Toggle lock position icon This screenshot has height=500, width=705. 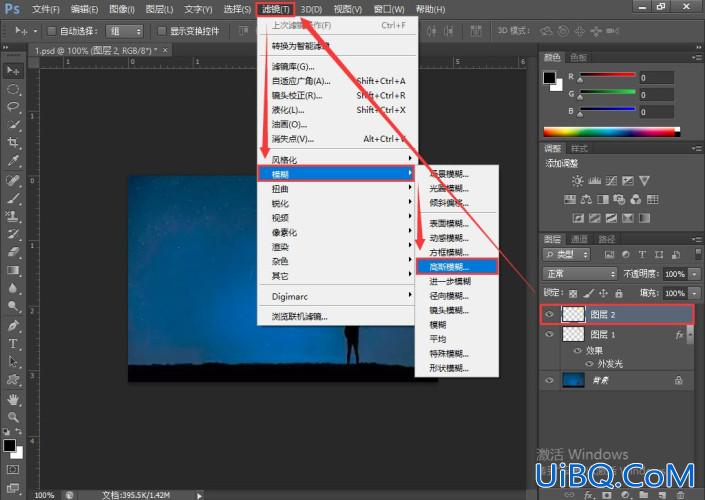[603, 294]
